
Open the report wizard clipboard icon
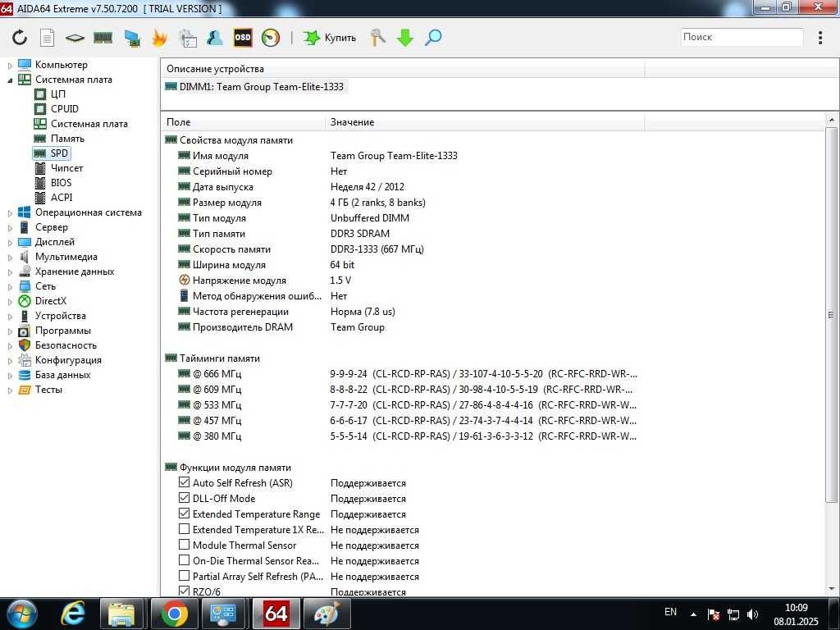(188, 38)
